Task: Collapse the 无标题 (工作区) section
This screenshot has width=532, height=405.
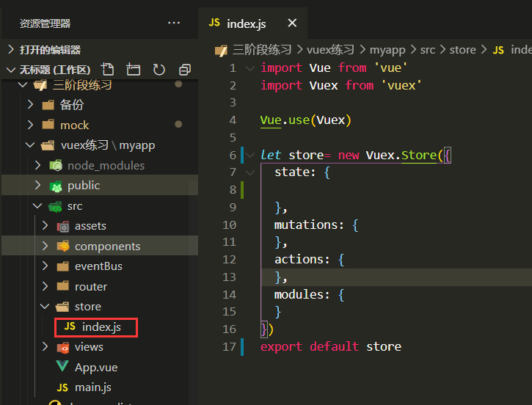Action: [49, 70]
